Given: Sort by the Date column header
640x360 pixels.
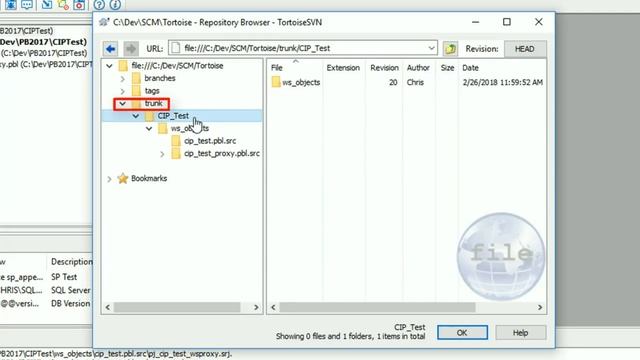Looking at the screenshot, I should (470, 68).
